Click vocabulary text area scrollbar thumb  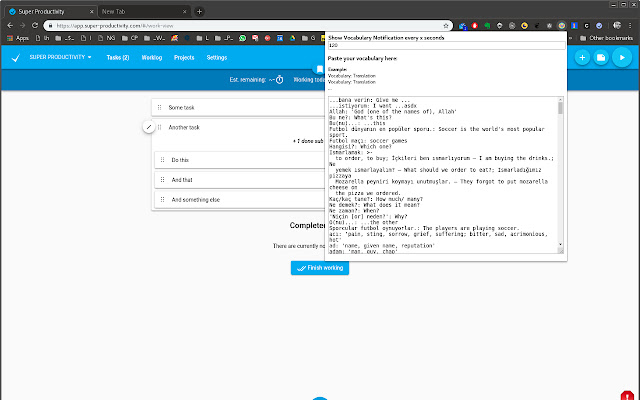[x=560, y=108]
